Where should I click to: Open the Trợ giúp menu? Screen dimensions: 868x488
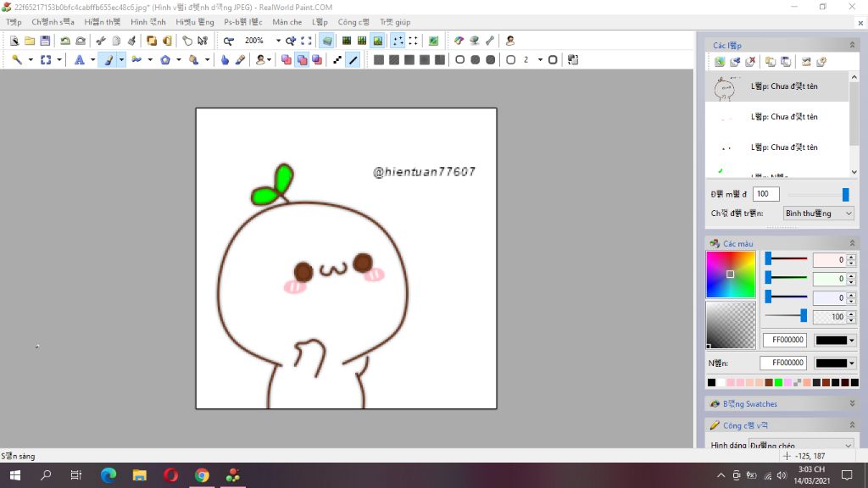pos(395,22)
